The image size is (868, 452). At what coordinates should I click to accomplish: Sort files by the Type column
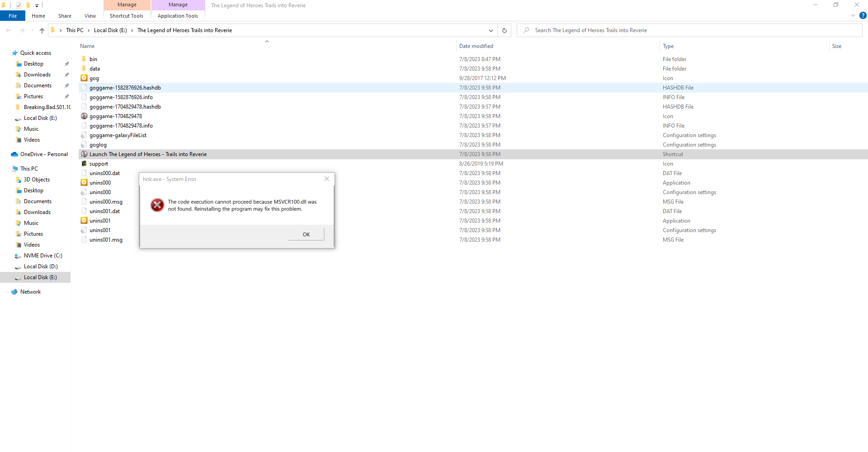click(x=668, y=46)
